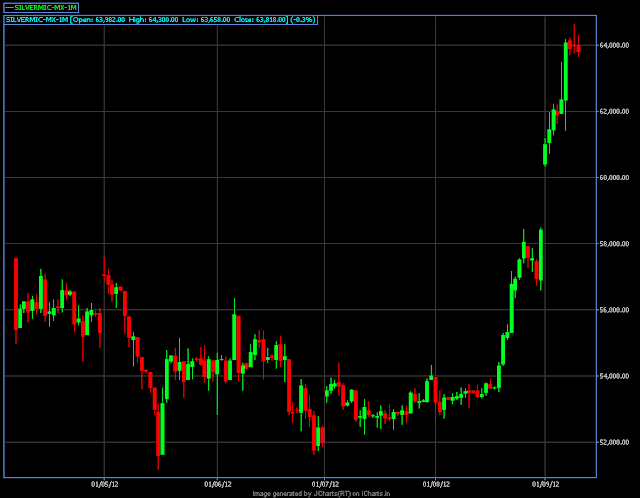Click the 01/06/12 date axis label
Viewport: 640px width, 498px height.
coord(218,484)
